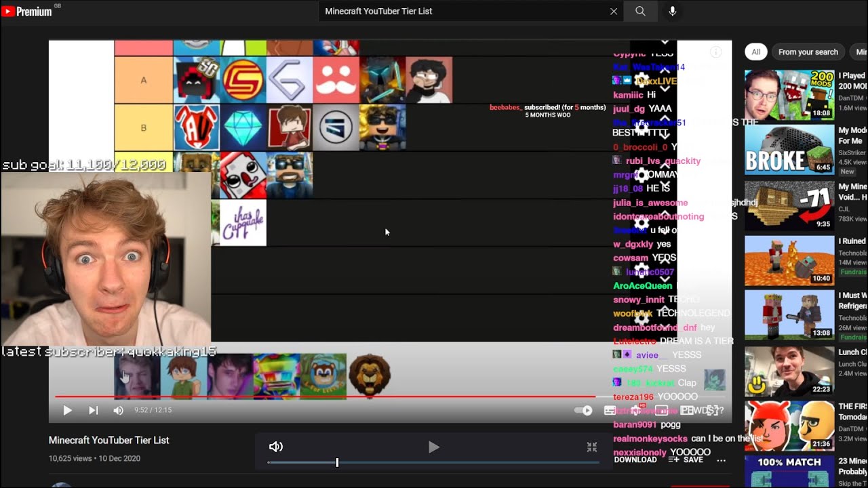
Task: Open the 13:08 Minecraft skins thumbnail
Action: 789,316
